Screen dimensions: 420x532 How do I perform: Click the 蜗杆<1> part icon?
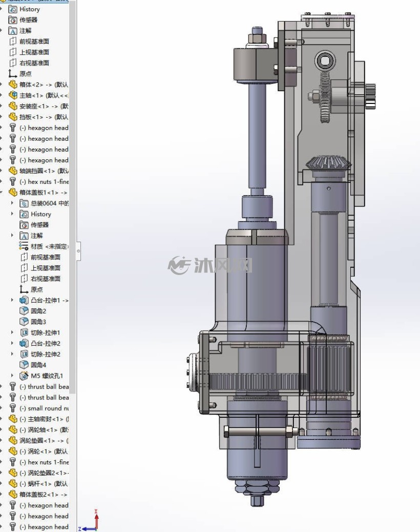[x=13, y=483]
